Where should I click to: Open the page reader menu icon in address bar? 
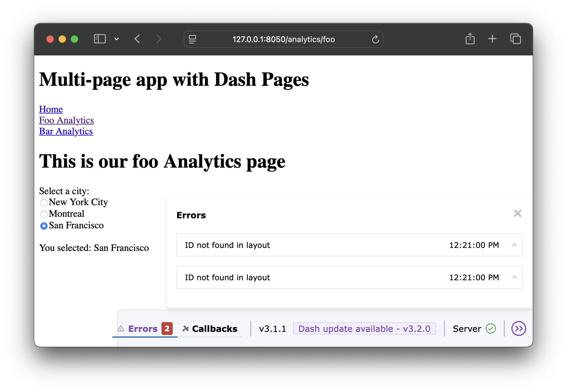192,39
